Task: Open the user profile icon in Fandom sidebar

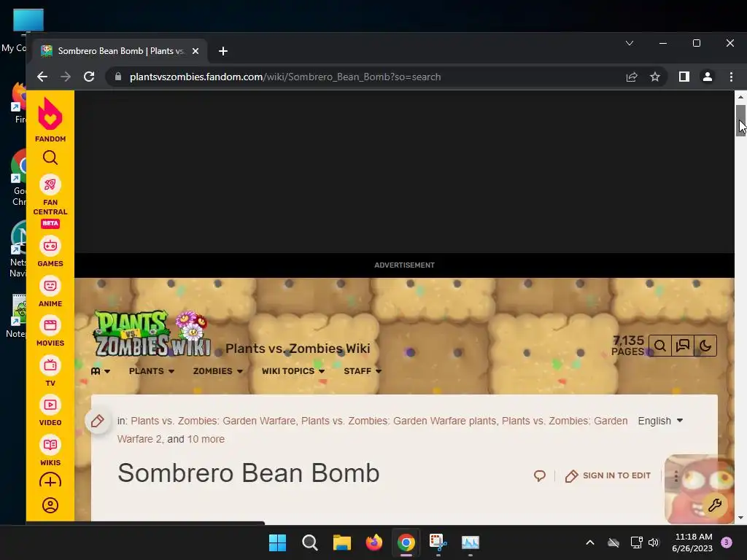Action: [50, 505]
